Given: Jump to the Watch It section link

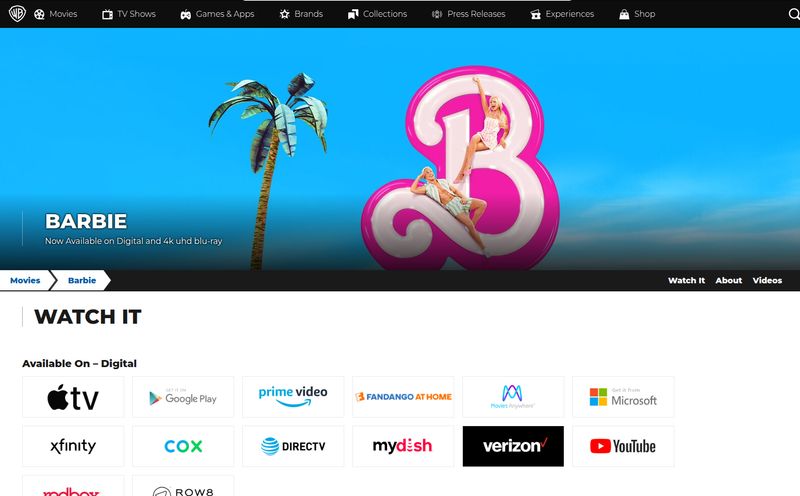Looking at the screenshot, I should click(x=686, y=280).
